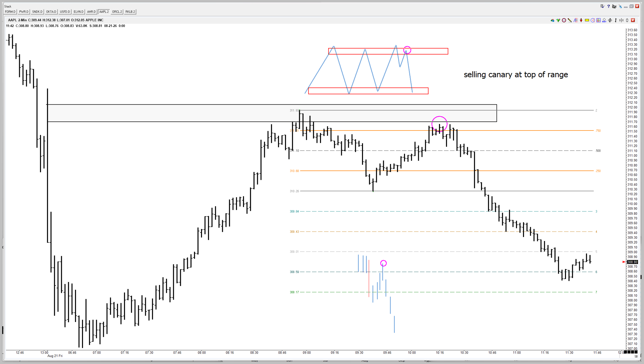Toggle the red-green grid icon
This screenshot has width=644, height=364.
pos(598,20)
